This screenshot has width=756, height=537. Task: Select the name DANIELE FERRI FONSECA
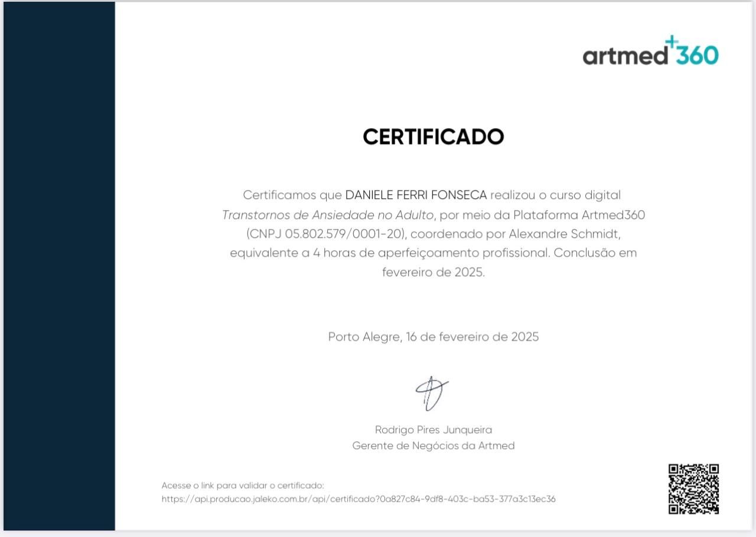point(416,195)
